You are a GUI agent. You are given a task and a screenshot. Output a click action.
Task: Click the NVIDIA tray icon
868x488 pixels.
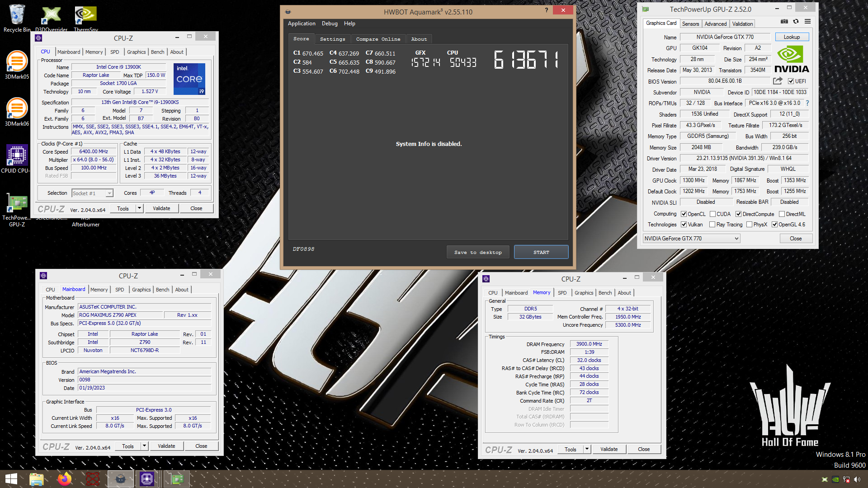[835, 479]
